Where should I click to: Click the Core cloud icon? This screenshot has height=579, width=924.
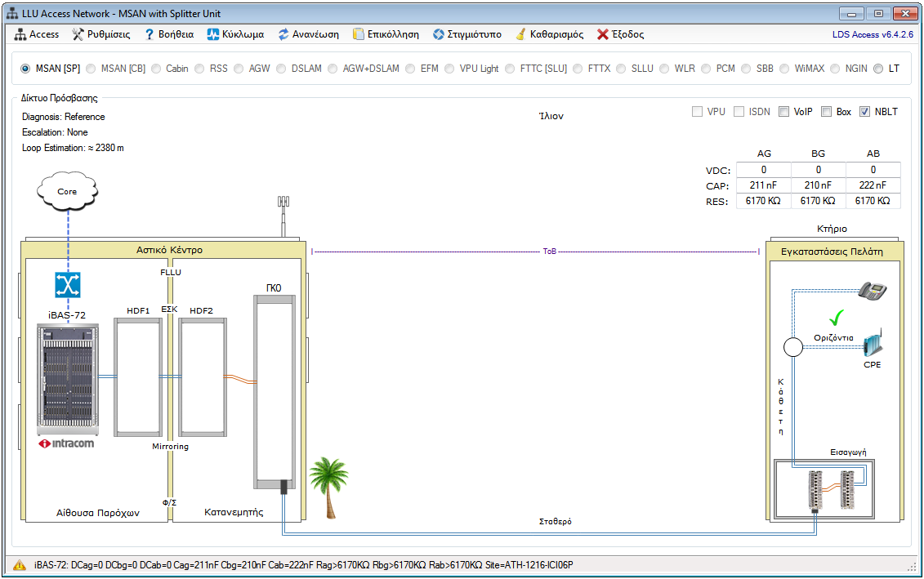[67, 192]
